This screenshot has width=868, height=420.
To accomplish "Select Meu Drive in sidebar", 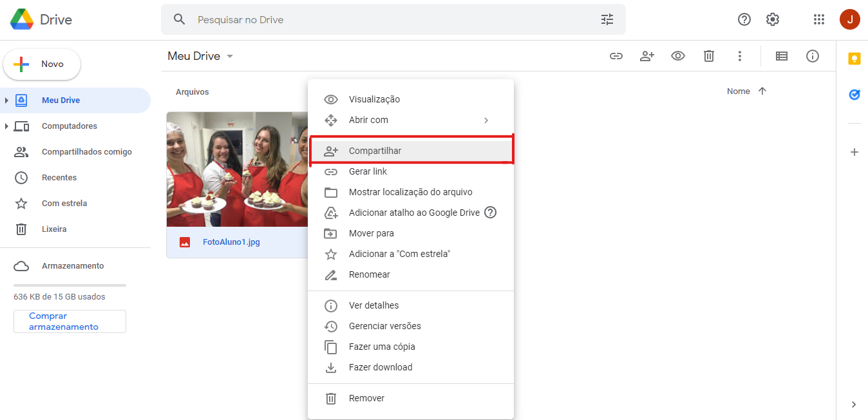I will pos(75,100).
